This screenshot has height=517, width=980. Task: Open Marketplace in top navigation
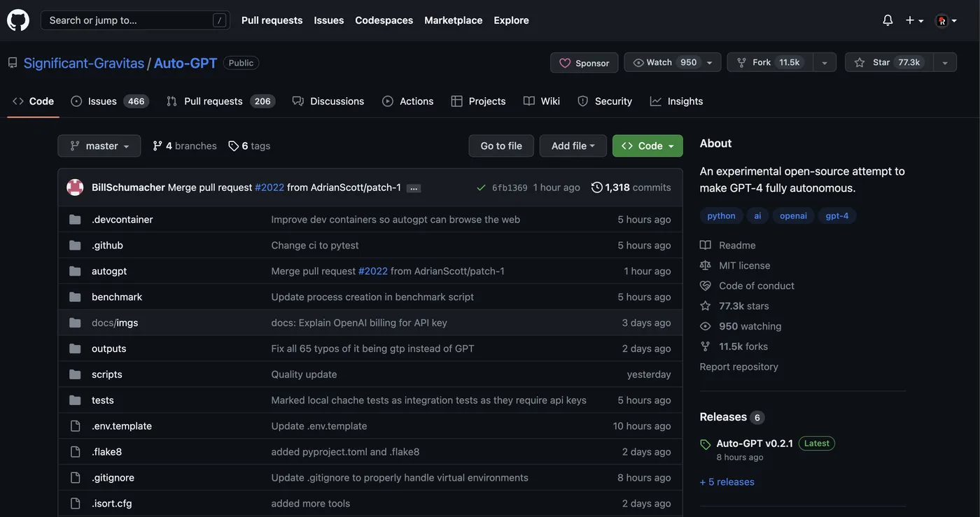coord(453,20)
